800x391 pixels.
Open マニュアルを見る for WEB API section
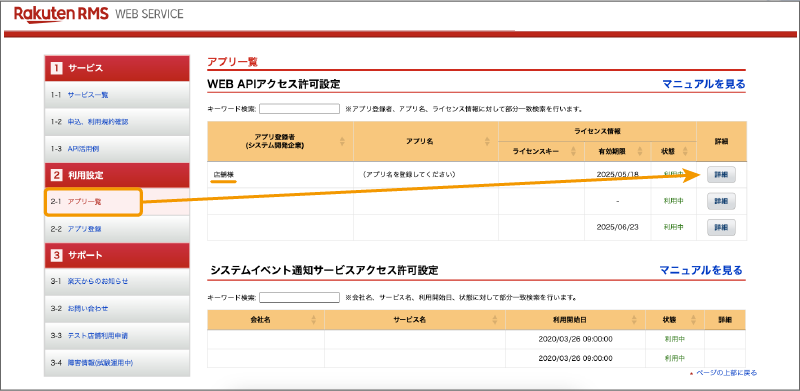(704, 84)
